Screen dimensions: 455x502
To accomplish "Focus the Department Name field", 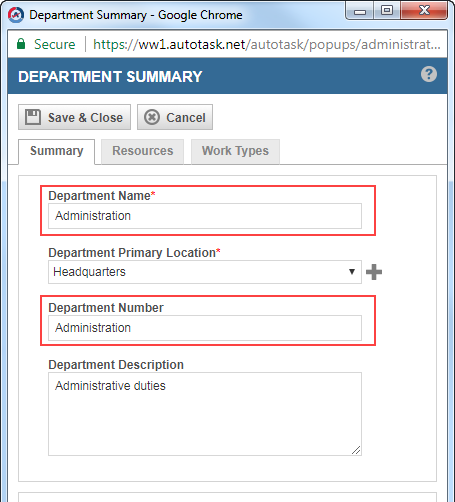I will (x=205, y=216).
